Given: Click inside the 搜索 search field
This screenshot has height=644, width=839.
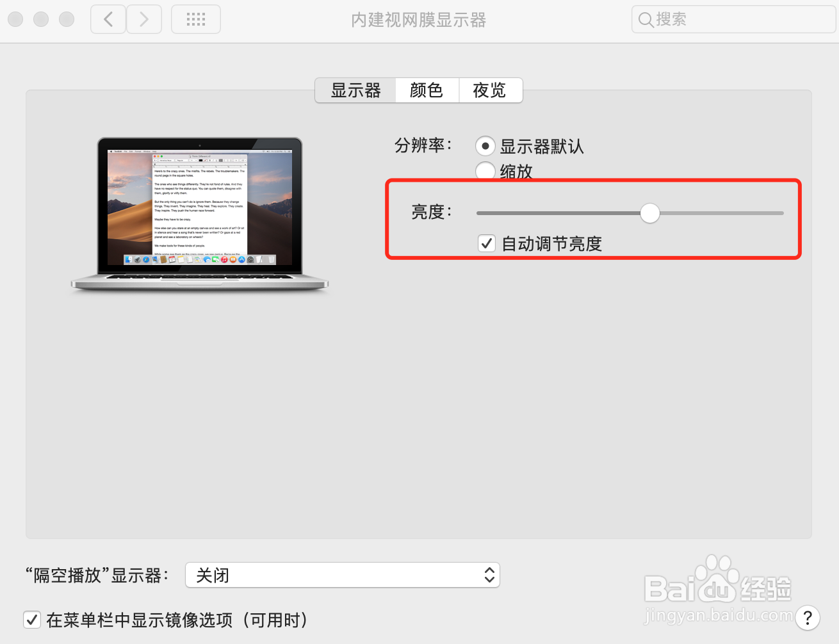Looking at the screenshot, I should [x=733, y=19].
